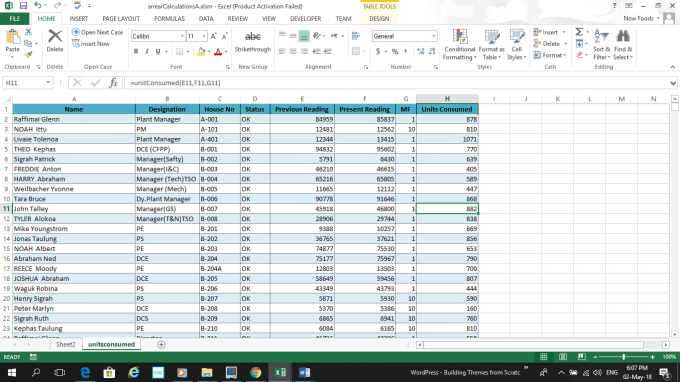Viewport: 680px width, 382px height.
Task: Open the Font dialog launcher
Action: (x=228, y=67)
